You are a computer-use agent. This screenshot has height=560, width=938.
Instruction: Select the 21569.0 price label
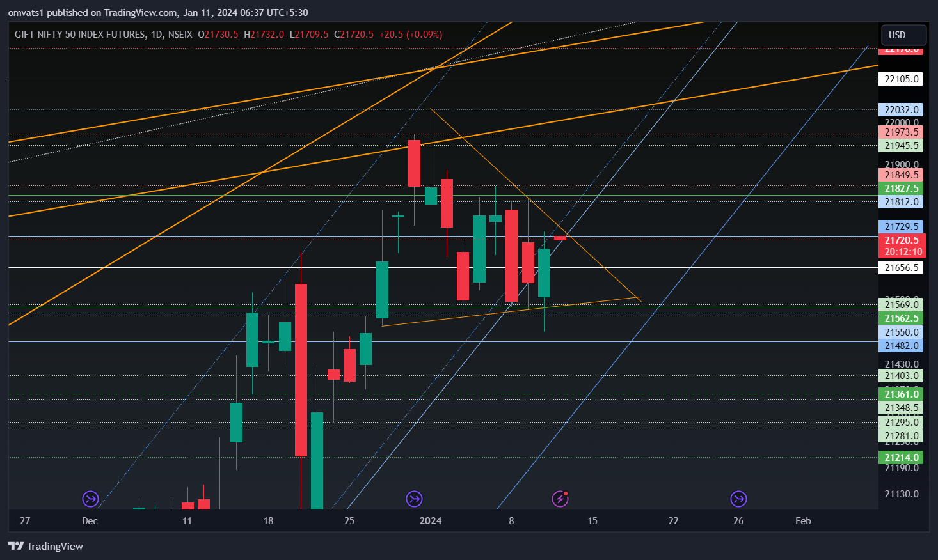[902, 305]
